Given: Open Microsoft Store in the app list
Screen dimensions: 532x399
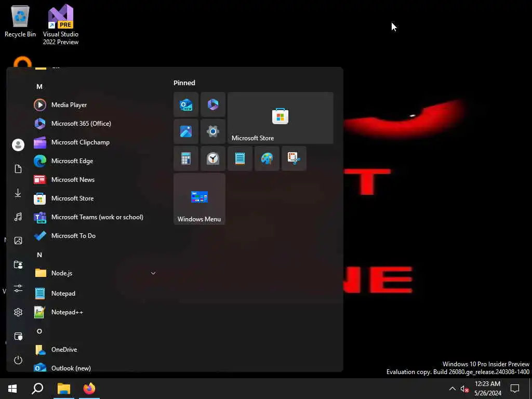Looking at the screenshot, I should pyautogui.click(x=95, y=198).
